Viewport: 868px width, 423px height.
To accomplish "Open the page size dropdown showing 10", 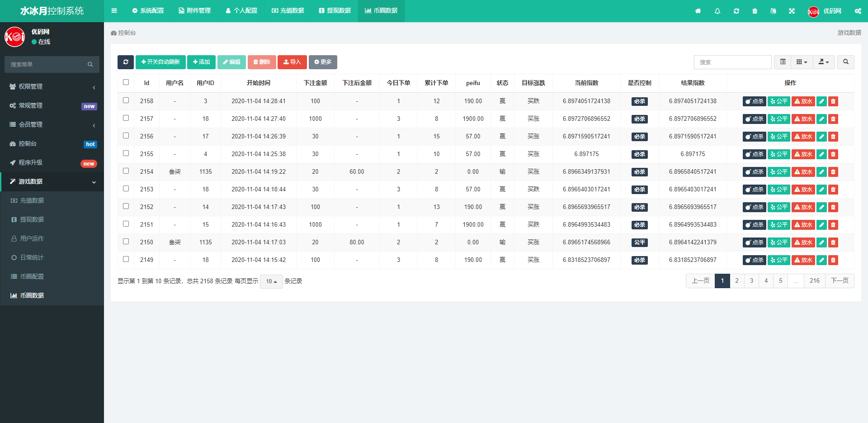I will (x=271, y=281).
